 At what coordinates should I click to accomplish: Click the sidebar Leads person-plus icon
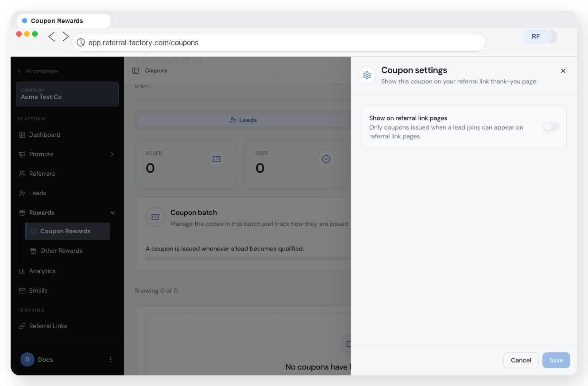[22, 193]
